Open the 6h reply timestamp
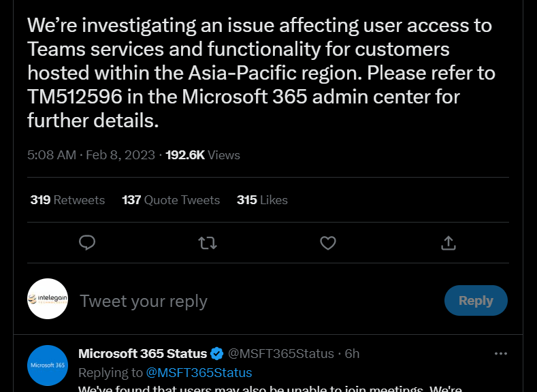The image size is (537, 392). click(352, 353)
